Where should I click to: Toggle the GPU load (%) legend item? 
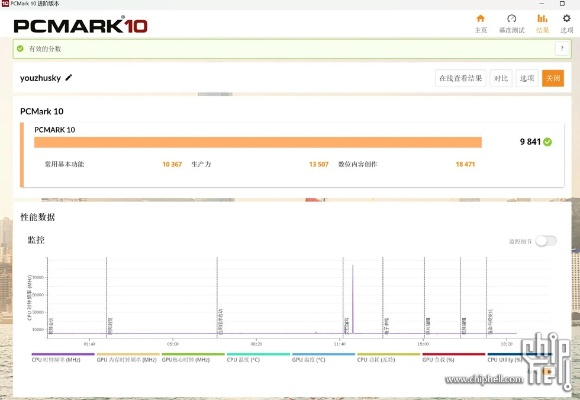point(453,357)
